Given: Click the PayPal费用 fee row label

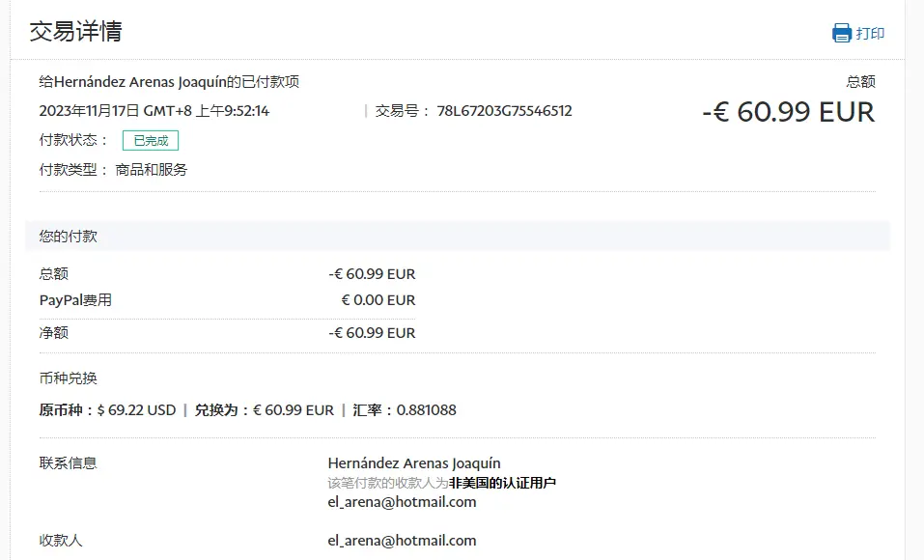Looking at the screenshot, I should click(x=75, y=300).
